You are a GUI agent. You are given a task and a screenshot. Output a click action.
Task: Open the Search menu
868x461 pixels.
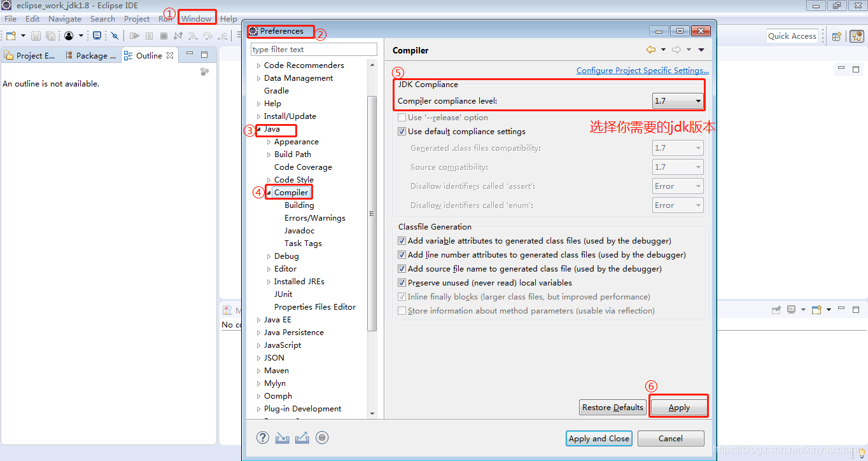(102, 19)
